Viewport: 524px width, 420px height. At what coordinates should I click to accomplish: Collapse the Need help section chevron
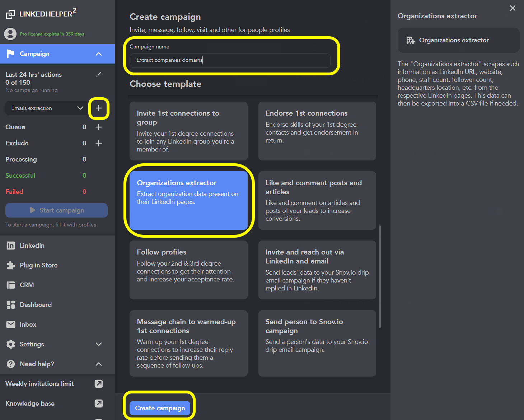tap(99, 364)
